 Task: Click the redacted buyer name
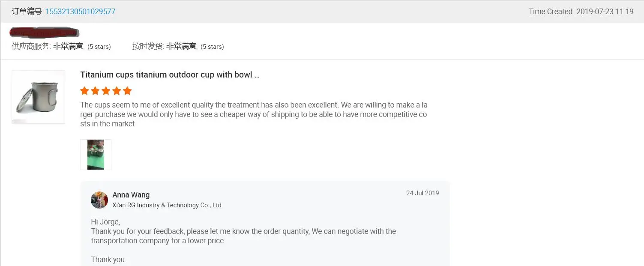45,33
